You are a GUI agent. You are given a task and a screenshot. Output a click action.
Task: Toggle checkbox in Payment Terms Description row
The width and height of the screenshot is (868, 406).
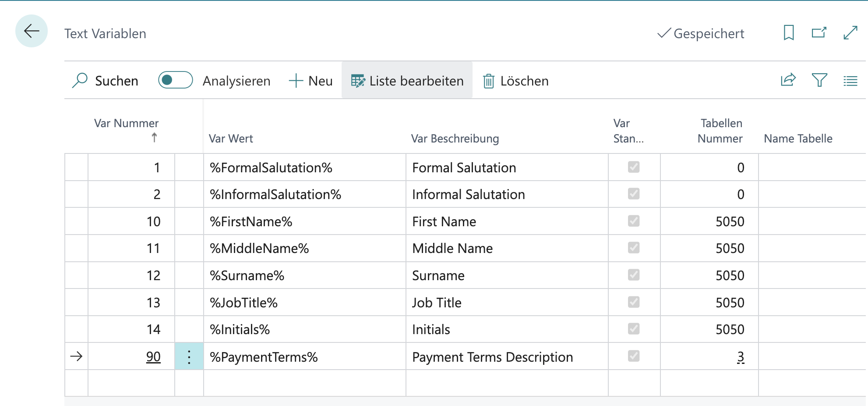(634, 356)
